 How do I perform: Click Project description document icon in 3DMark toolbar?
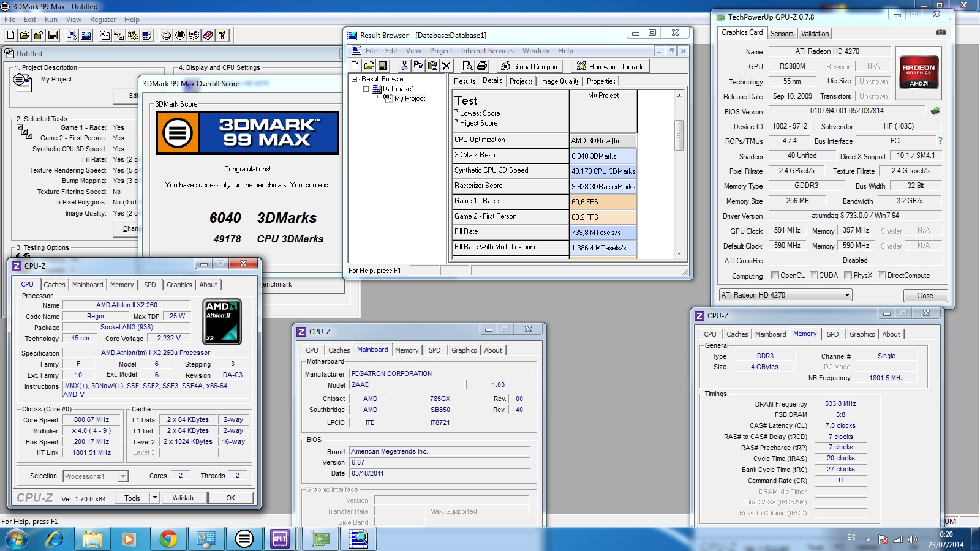point(105,35)
